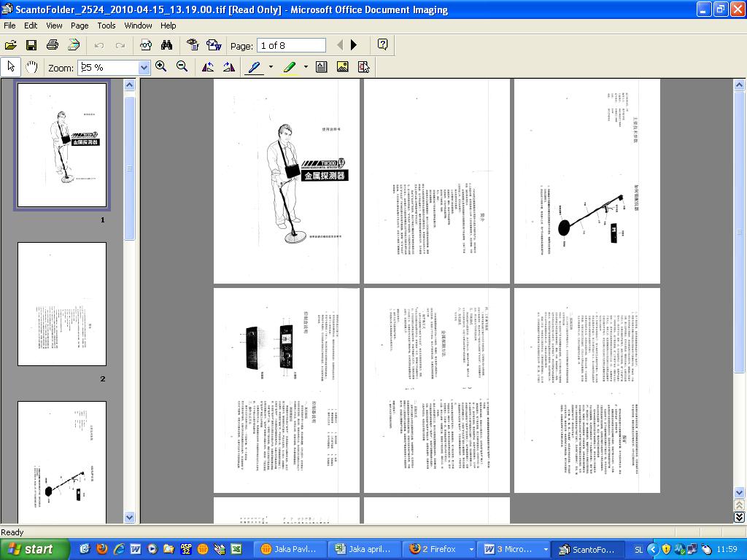
Task: Click into the Zoom value field
Action: point(109,68)
